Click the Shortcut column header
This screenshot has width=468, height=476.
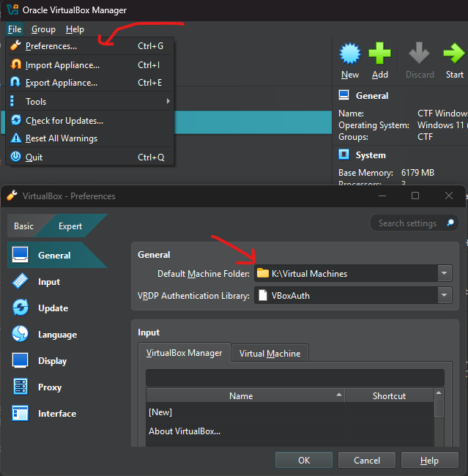[x=389, y=396]
